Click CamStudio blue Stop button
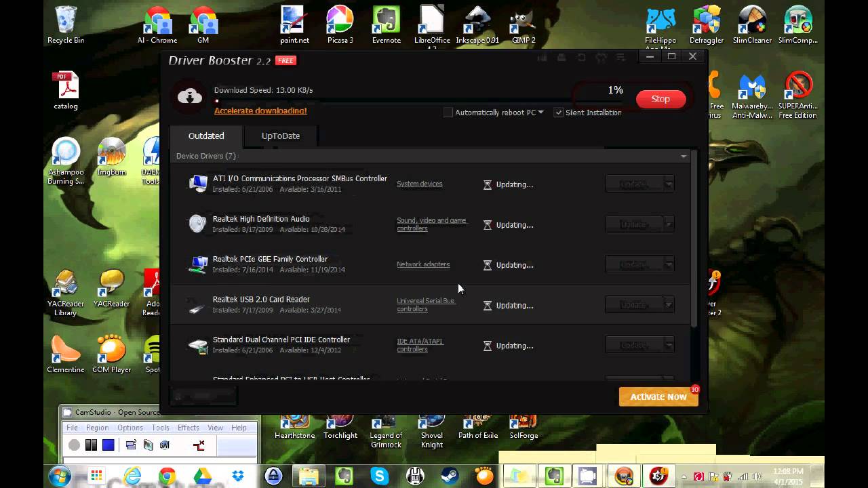 point(108,445)
